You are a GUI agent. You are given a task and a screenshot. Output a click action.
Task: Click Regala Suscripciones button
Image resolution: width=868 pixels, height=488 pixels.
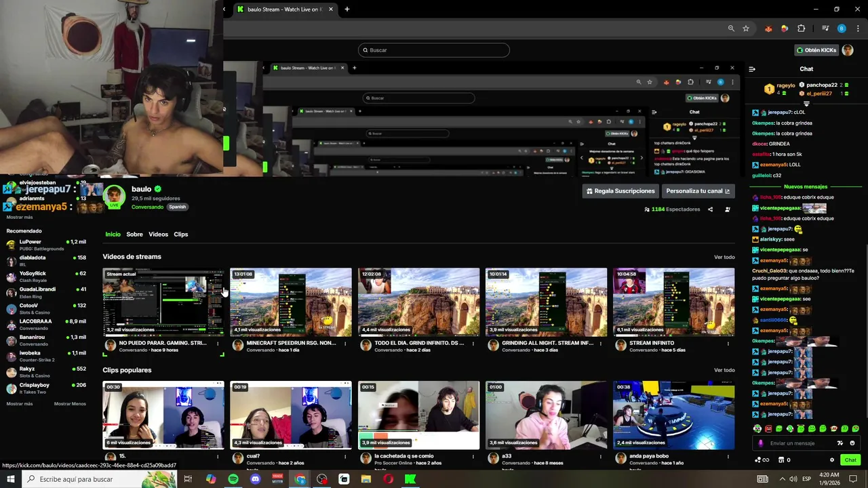tap(620, 191)
